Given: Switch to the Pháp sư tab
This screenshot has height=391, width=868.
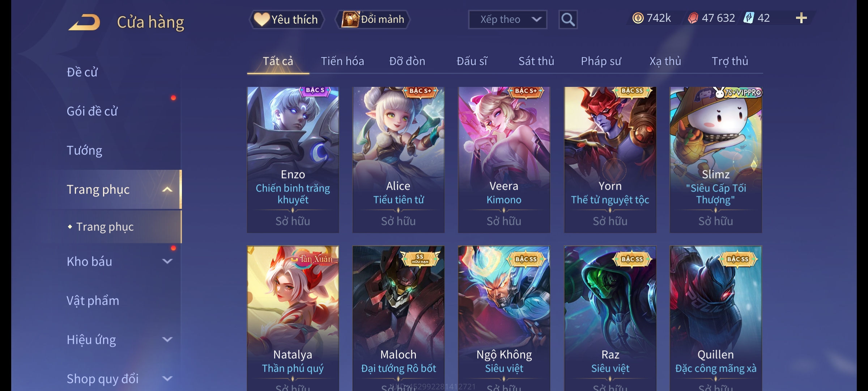Looking at the screenshot, I should [601, 61].
